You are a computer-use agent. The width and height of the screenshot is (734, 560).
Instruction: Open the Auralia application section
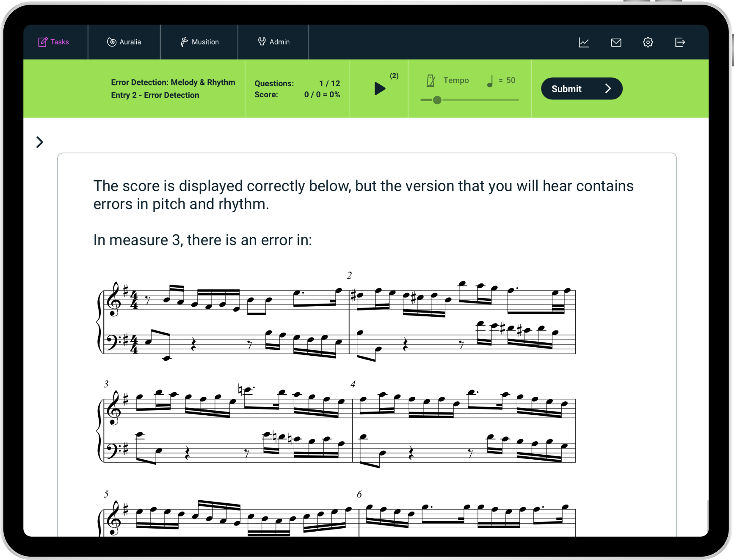pyautogui.click(x=124, y=42)
